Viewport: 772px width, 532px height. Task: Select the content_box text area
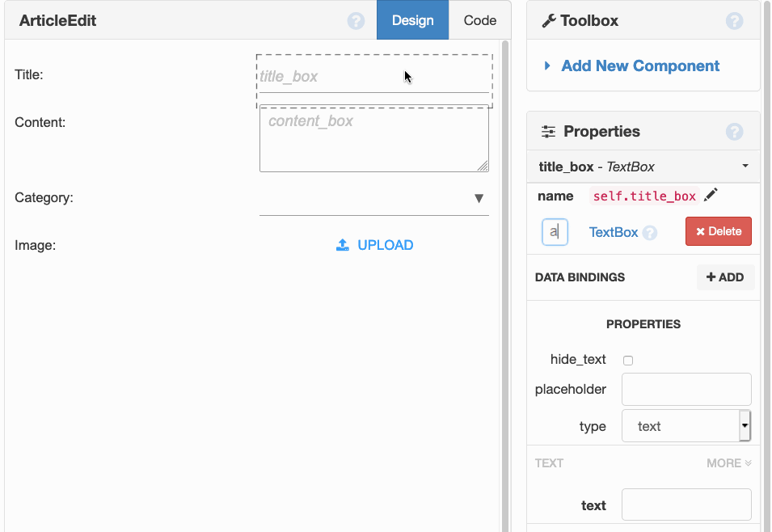[374, 138]
